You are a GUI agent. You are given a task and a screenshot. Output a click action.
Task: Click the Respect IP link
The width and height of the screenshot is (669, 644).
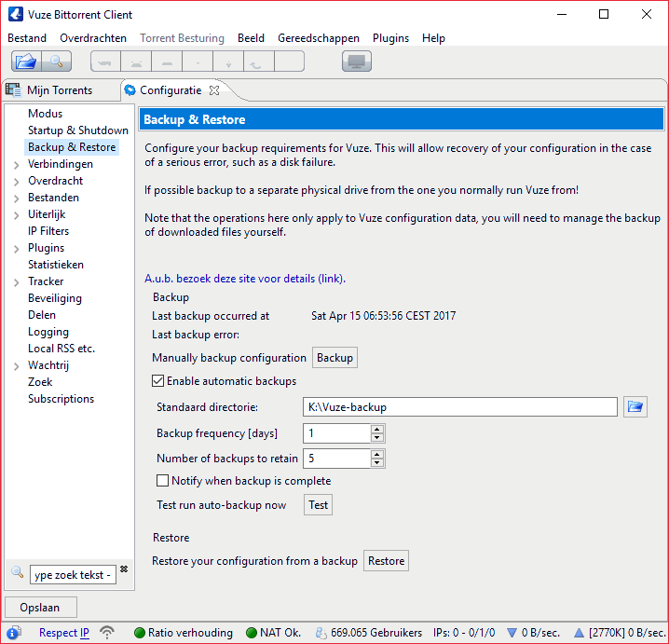[x=64, y=633]
